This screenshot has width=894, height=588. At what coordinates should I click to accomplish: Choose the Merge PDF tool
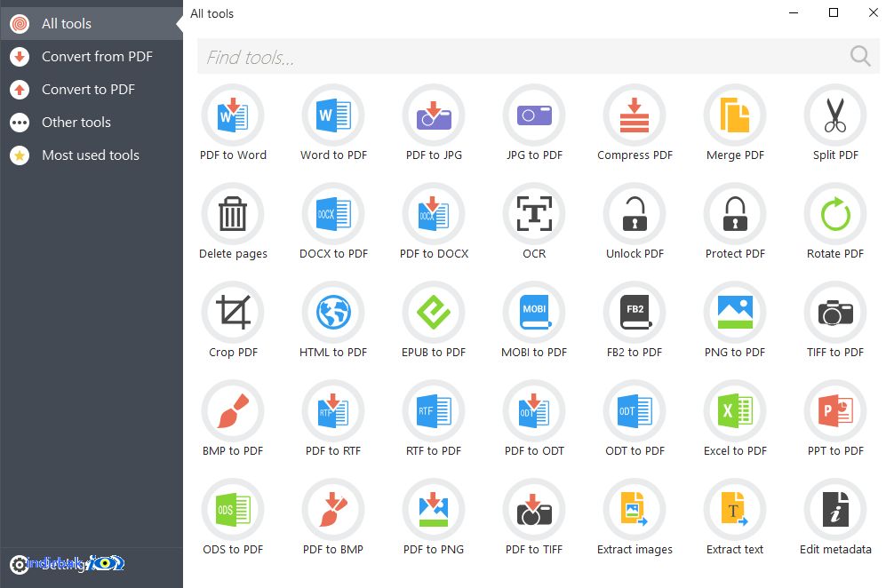click(x=735, y=115)
